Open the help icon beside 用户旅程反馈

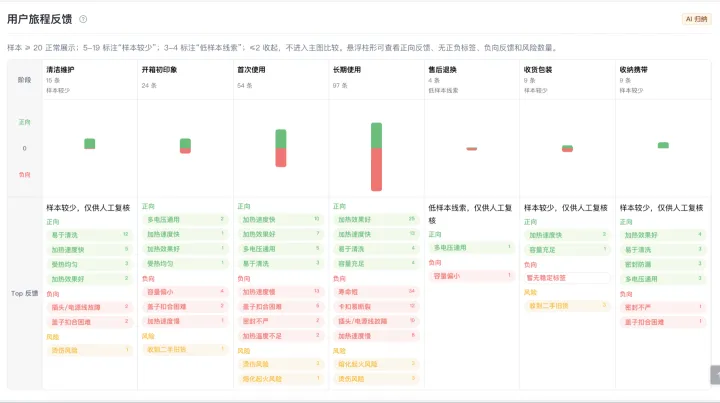[x=83, y=19]
